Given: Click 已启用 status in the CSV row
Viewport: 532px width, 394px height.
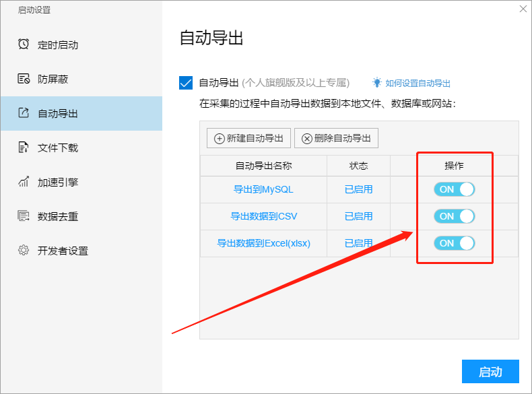Looking at the screenshot, I should coord(359,216).
